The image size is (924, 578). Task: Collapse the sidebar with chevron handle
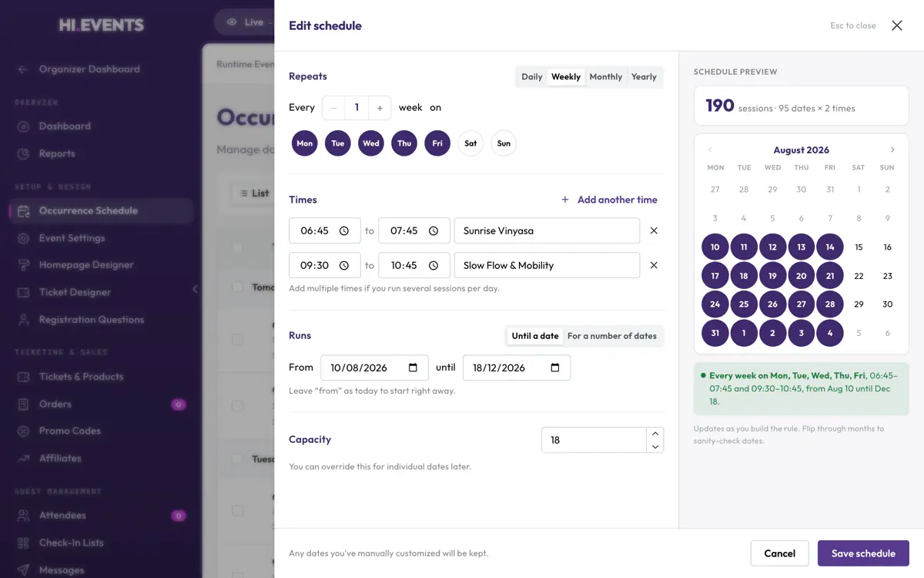click(x=196, y=289)
